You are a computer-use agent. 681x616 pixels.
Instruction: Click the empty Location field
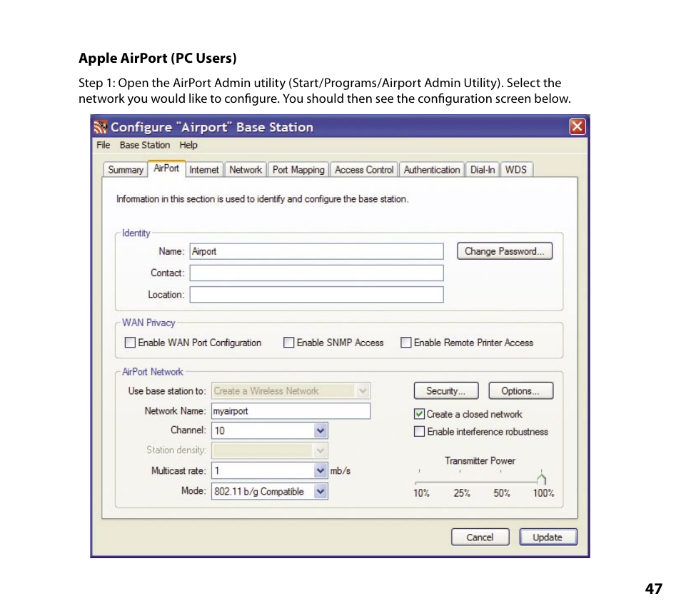point(317,295)
